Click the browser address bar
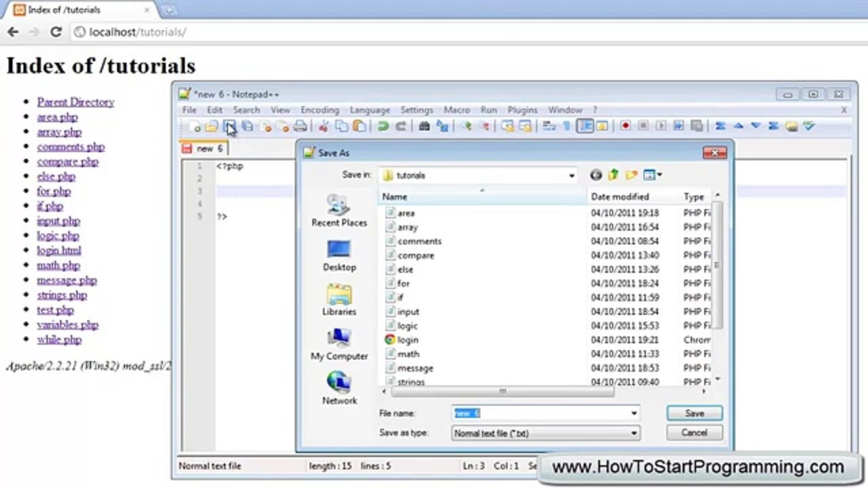 point(468,32)
